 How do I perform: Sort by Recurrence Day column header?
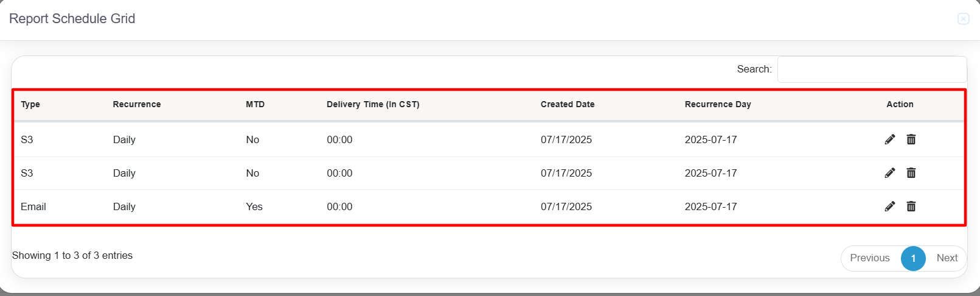click(718, 104)
